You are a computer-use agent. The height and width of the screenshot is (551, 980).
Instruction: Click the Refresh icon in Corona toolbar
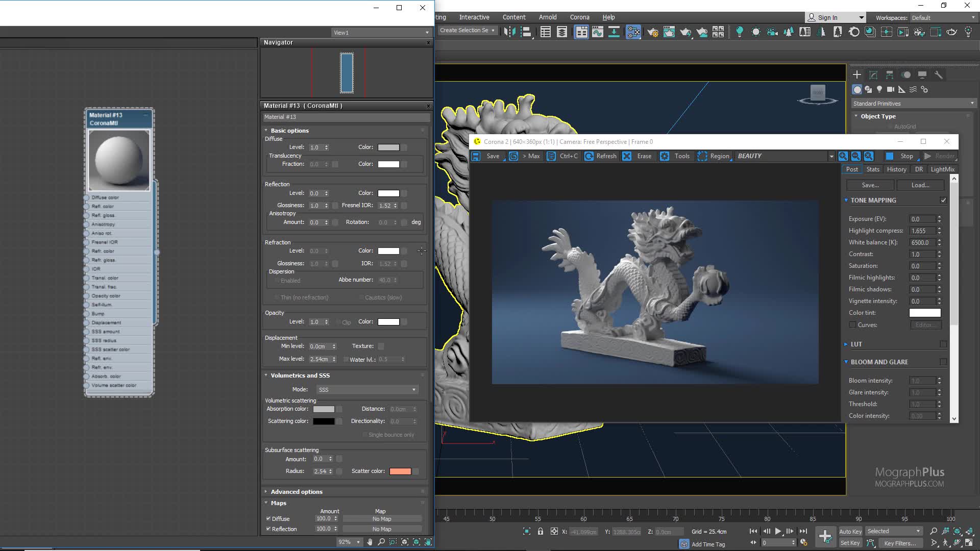point(589,156)
